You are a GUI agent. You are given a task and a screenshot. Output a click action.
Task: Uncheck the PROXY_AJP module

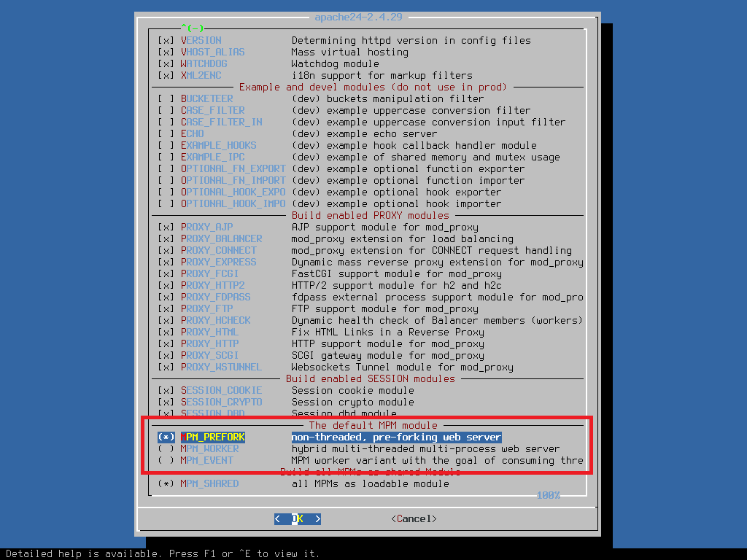pos(166,227)
